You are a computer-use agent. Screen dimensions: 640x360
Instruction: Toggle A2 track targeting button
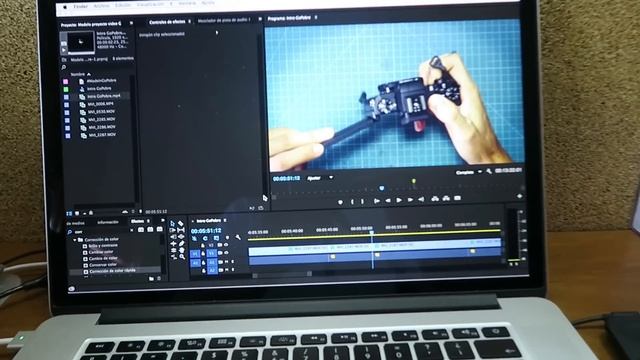[x=212, y=270]
